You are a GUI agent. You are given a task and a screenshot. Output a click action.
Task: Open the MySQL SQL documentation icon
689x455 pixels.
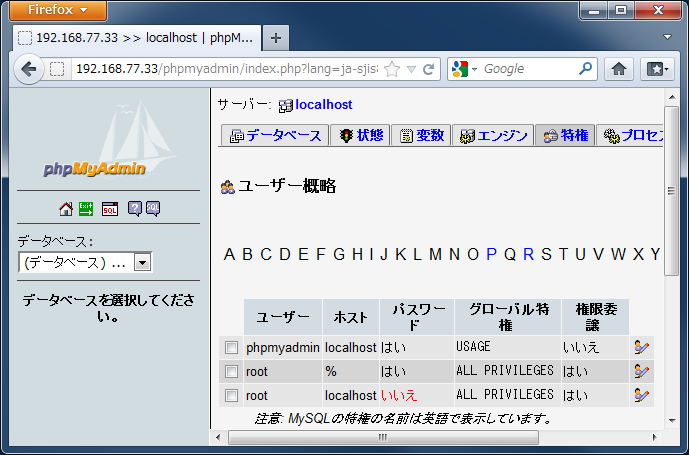tap(153, 209)
